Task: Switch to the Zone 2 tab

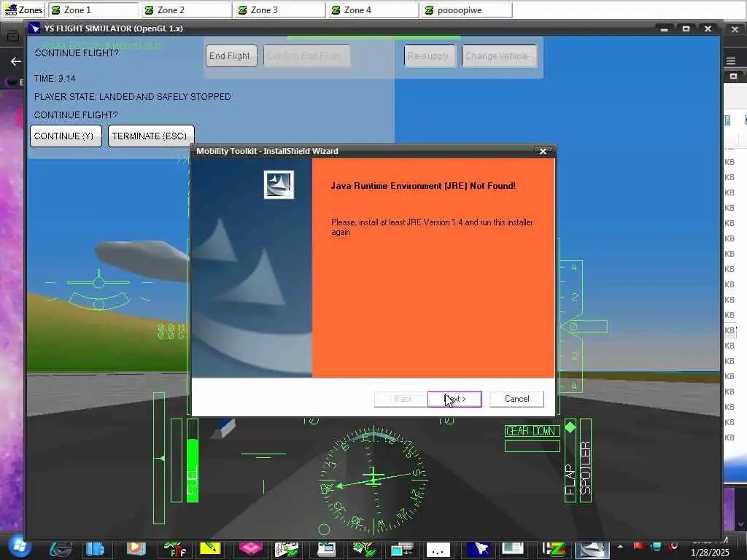Action: coord(187,10)
